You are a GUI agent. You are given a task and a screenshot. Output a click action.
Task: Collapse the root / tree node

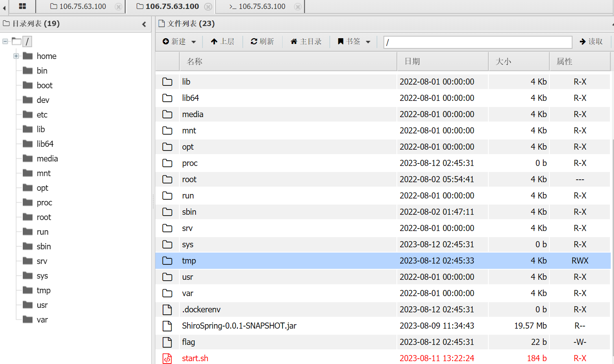click(5, 41)
